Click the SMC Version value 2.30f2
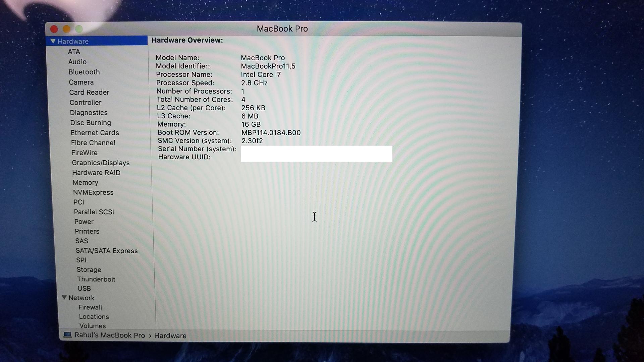Viewport: 644px width, 362px height. (x=252, y=141)
